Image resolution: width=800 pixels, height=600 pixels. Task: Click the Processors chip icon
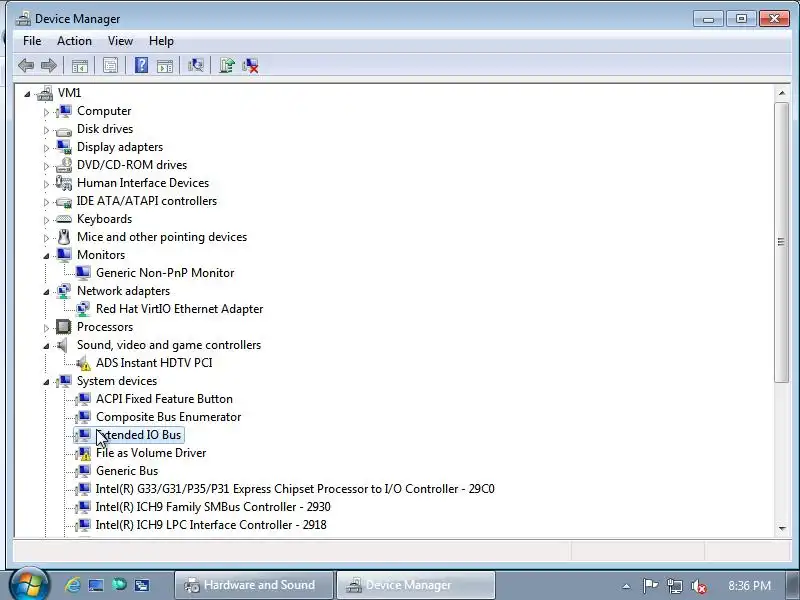click(64, 327)
